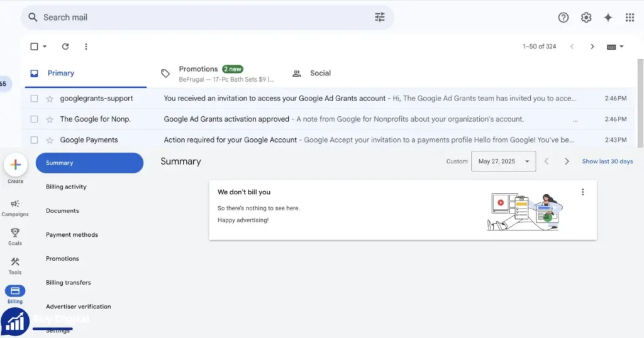
Task: Click the Create plus button
Action: tap(15, 165)
